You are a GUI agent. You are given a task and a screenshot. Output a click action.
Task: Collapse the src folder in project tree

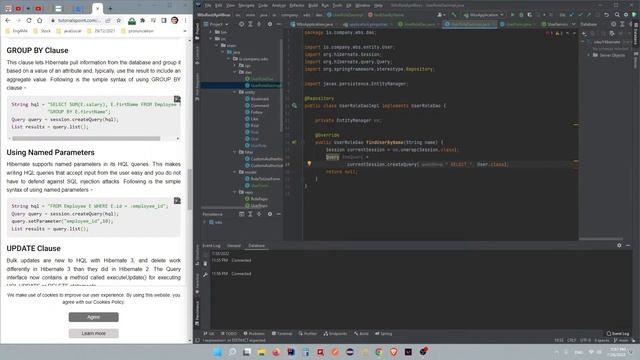(211, 39)
